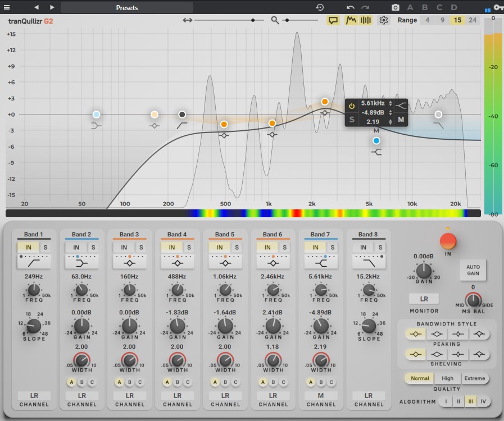Click the zoom slider handle

(x=287, y=20)
